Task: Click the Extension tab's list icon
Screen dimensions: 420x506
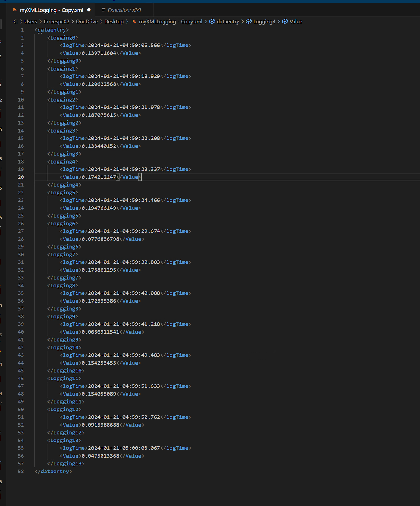Action: (103, 10)
